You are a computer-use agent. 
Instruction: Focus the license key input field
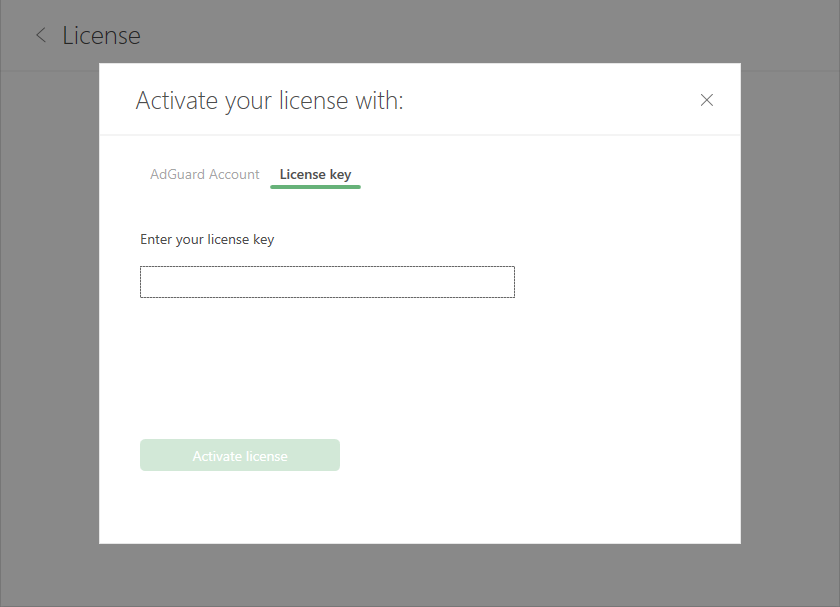click(327, 282)
